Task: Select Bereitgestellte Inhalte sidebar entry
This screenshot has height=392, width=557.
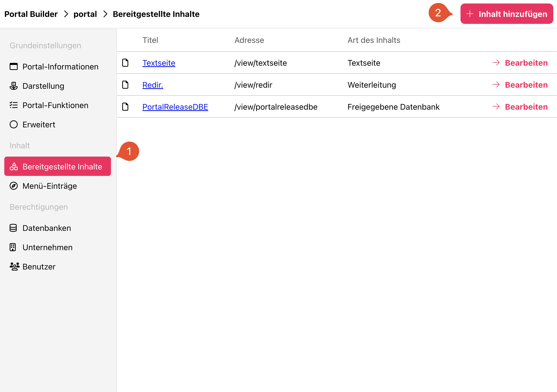Action: pos(58,166)
